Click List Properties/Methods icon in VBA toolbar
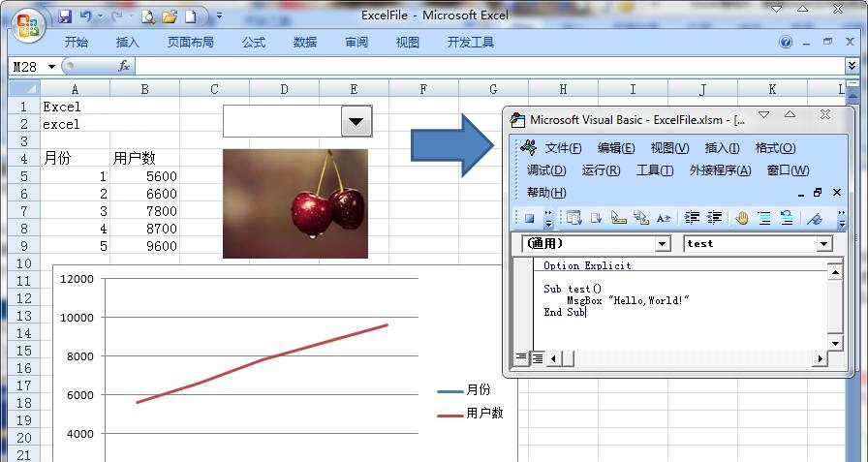 pos(574,218)
